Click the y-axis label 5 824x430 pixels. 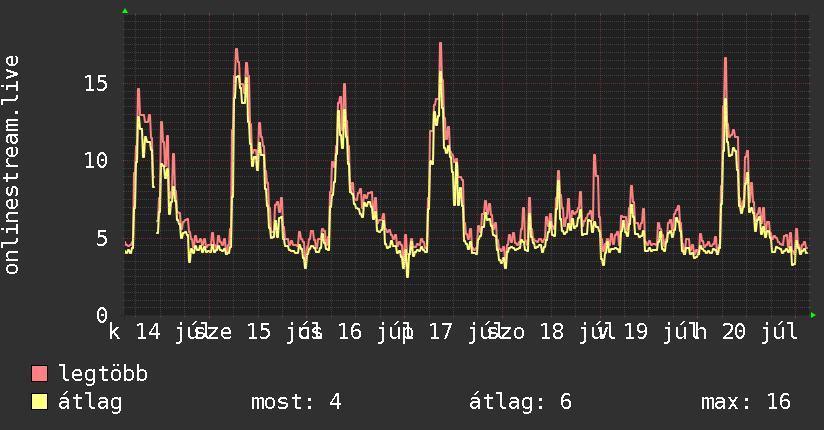point(102,238)
